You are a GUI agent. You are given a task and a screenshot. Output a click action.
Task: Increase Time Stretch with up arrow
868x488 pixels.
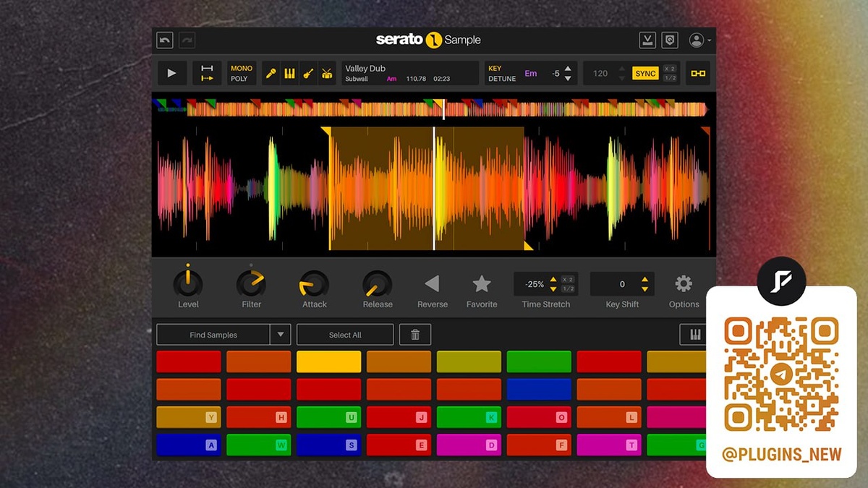(553, 279)
